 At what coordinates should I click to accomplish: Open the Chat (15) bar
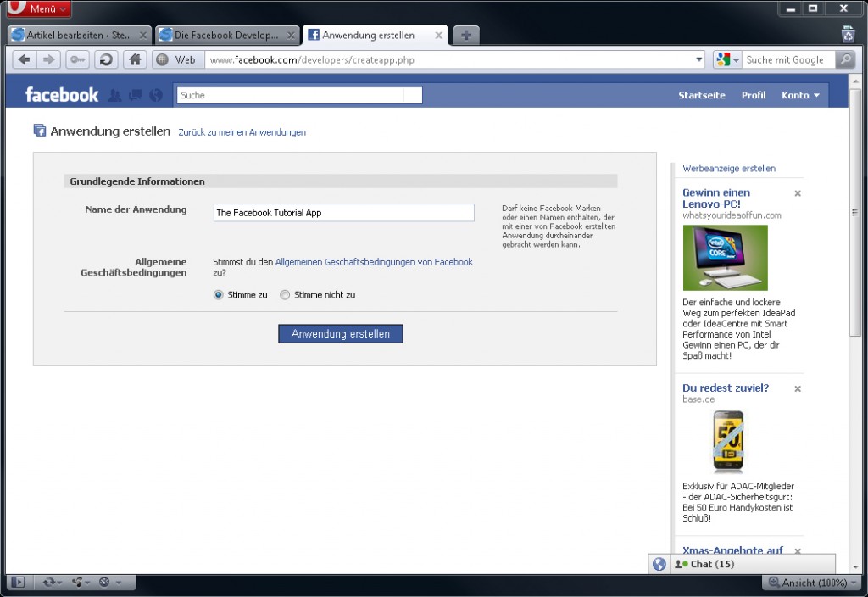click(753, 564)
